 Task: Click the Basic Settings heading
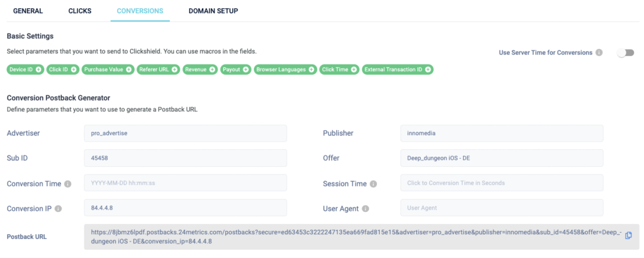[x=30, y=36]
